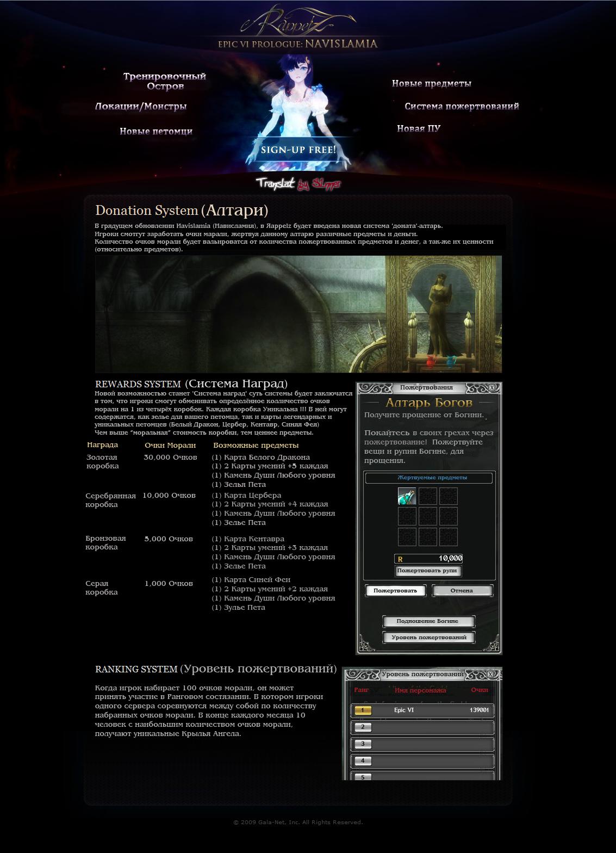Select the rank 3 badge in ranking list
Image resolution: width=616 pixels, height=853 pixels.
[x=363, y=744]
